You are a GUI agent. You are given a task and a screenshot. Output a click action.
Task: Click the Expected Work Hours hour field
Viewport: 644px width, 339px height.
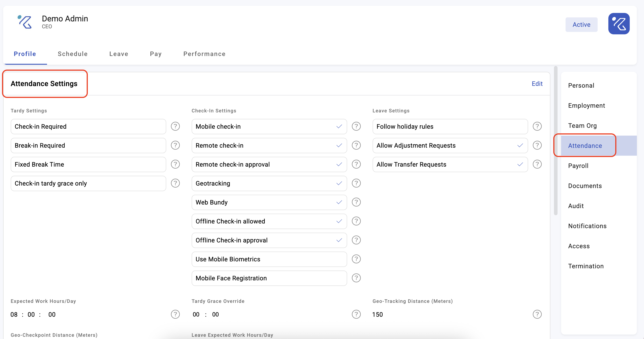14,314
